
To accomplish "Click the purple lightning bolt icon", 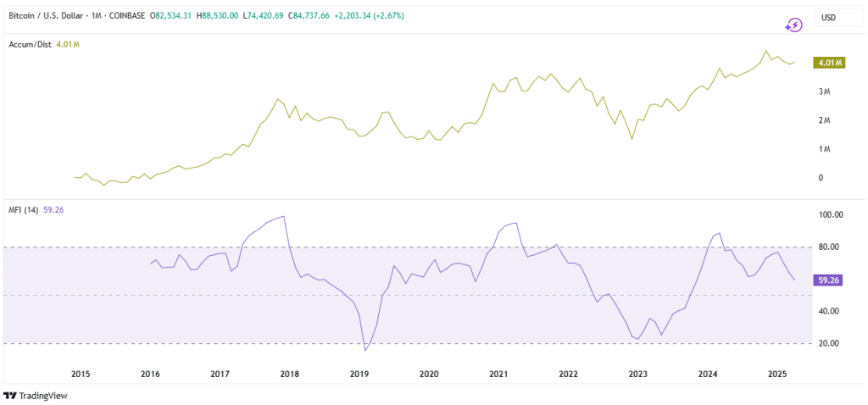I will [793, 25].
